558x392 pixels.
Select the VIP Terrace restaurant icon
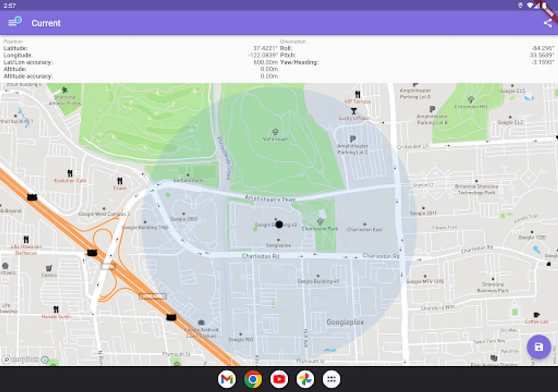[357, 94]
